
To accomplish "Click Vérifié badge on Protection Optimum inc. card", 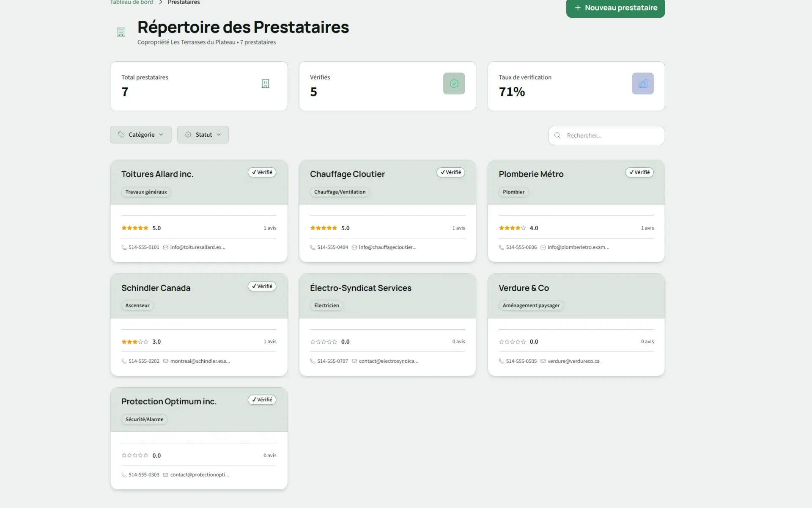I will click(262, 400).
